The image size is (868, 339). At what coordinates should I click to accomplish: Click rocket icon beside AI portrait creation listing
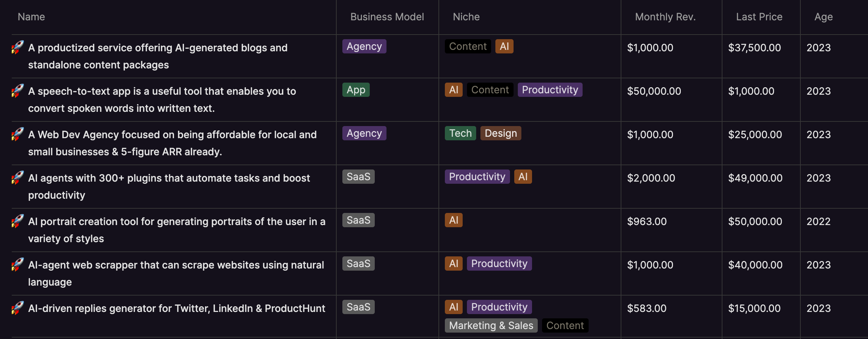(17, 221)
